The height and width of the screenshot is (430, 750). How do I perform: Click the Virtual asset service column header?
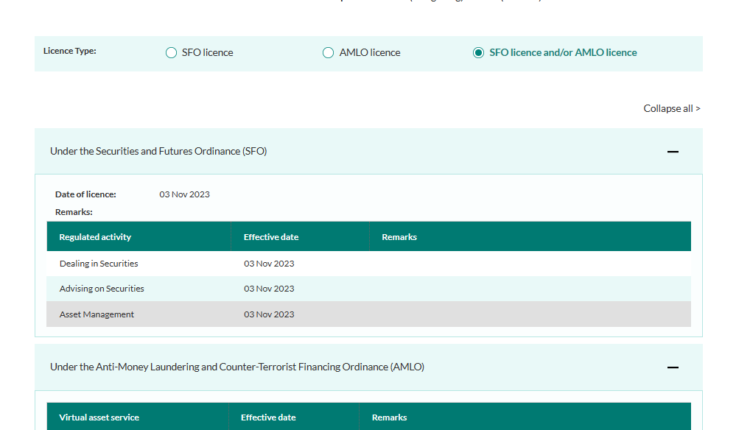[99, 417]
